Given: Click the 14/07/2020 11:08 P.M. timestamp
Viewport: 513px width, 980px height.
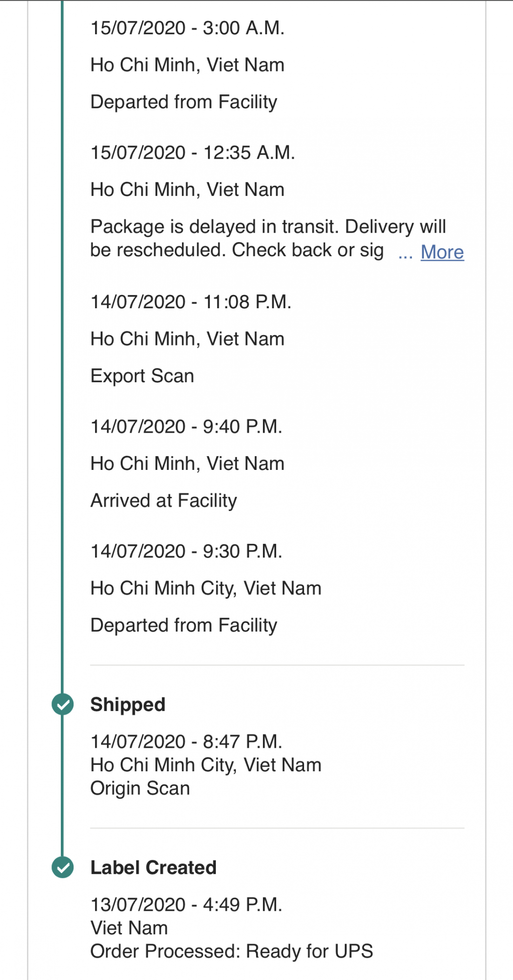Looking at the screenshot, I should pyautogui.click(x=191, y=302).
